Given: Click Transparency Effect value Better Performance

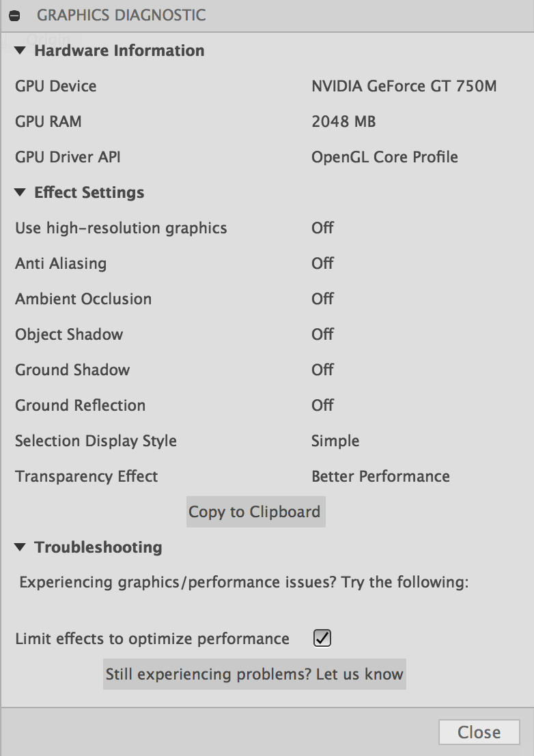Looking at the screenshot, I should pos(380,476).
